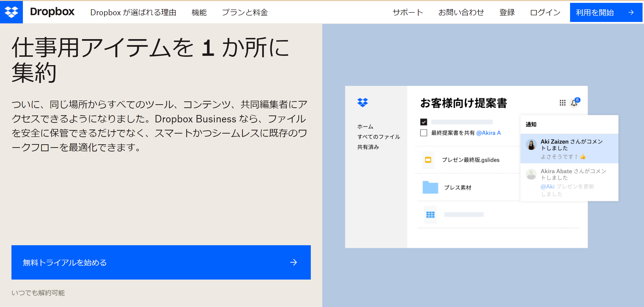The image size is (644, 307).
Task: Select すべてのファイル in the mockup sidebar
Action: [x=379, y=137]
